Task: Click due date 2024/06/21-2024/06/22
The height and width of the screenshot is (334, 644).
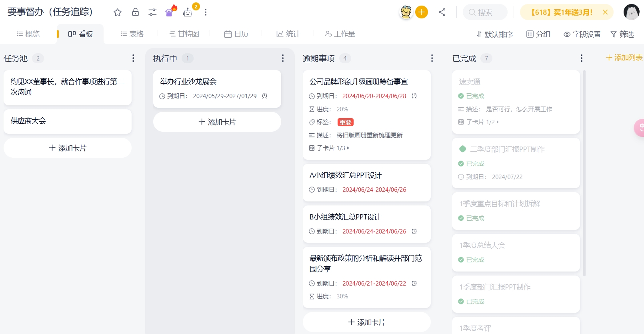Action: (x=374, y=284)
